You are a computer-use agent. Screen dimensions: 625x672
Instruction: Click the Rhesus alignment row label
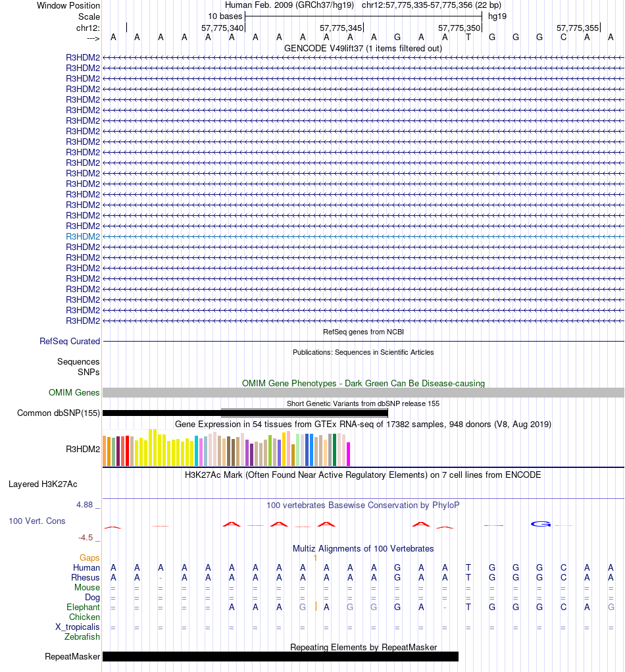[x=86, y=577]
